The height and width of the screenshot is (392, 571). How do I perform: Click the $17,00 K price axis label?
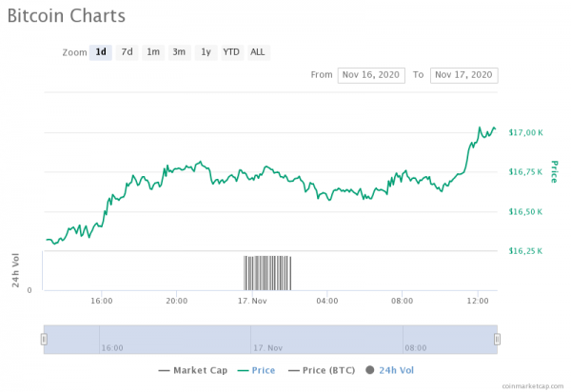525,132
